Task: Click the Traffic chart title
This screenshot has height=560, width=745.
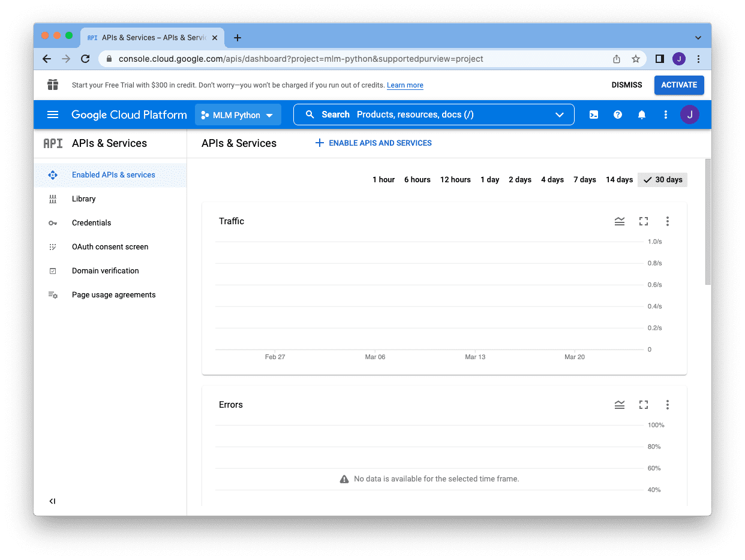Action: [x=232, y=221]
